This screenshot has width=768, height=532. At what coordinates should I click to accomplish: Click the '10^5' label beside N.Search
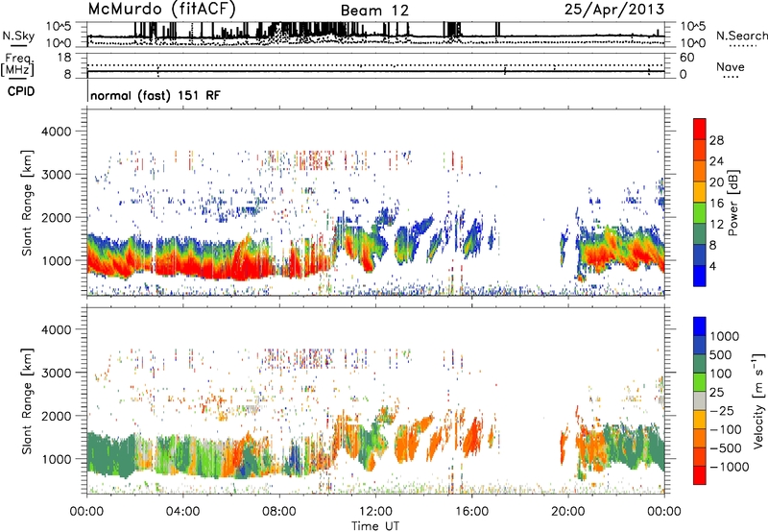tap(693, 27)
